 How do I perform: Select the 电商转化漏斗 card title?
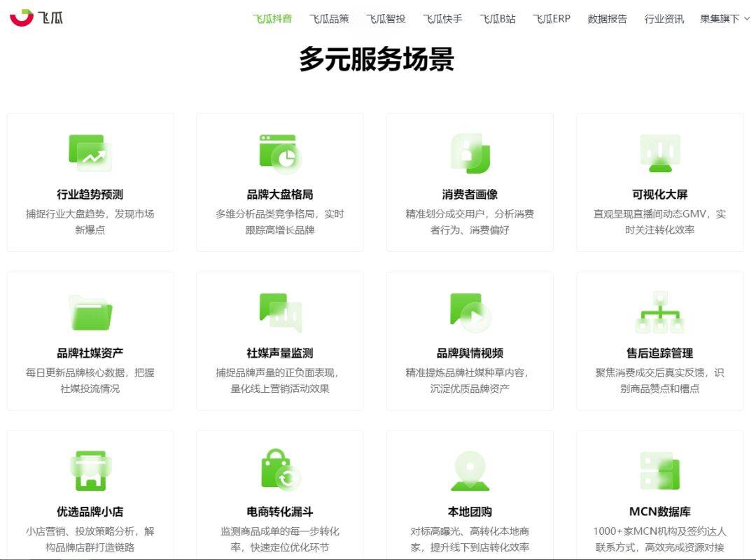point(280,512)
